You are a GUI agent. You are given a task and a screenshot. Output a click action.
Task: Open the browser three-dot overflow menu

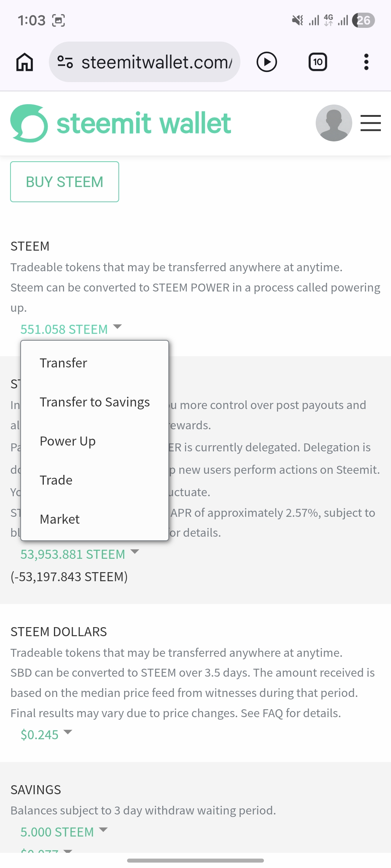click(x=366, y=62)
